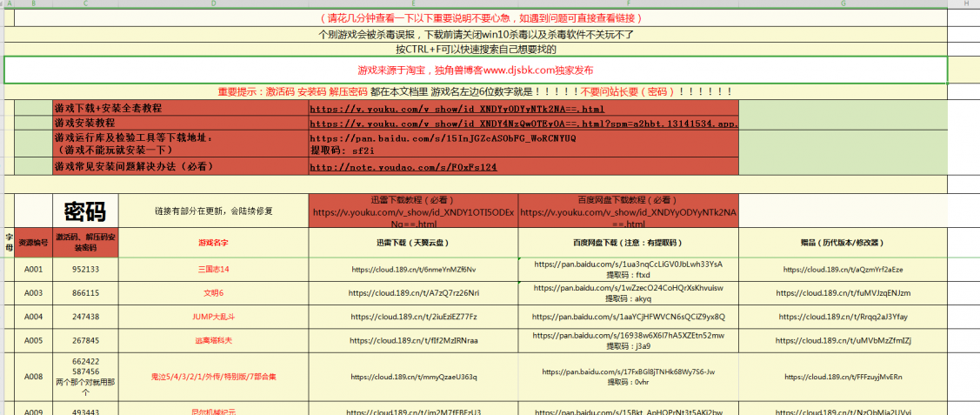Select resource number cell A003
980x415 pixels.
pos(33,292)
